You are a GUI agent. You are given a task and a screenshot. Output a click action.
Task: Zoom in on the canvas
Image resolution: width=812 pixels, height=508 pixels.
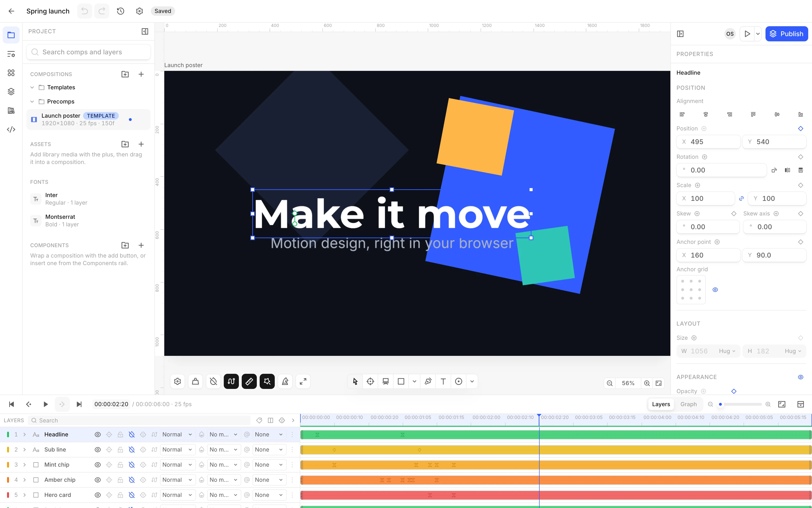(647, 383)
